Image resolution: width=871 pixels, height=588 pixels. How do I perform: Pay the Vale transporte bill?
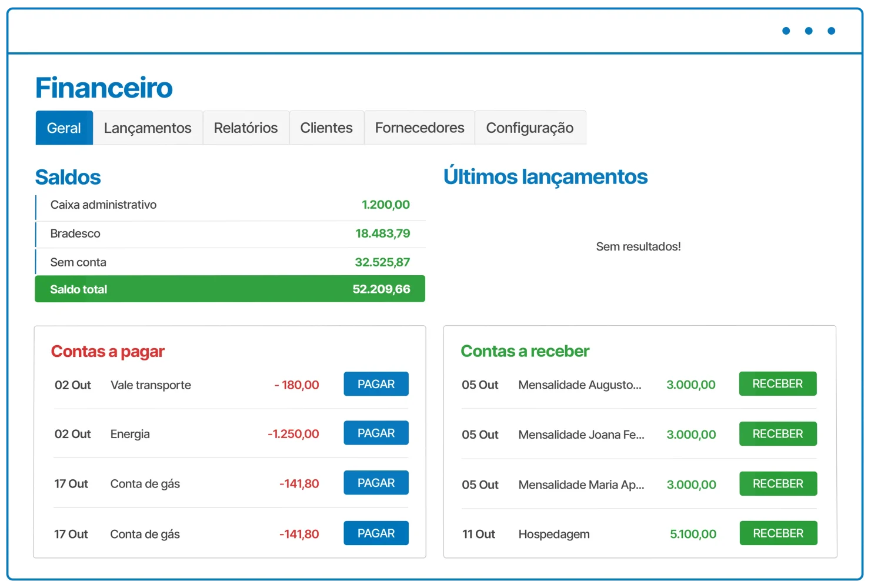376,384
